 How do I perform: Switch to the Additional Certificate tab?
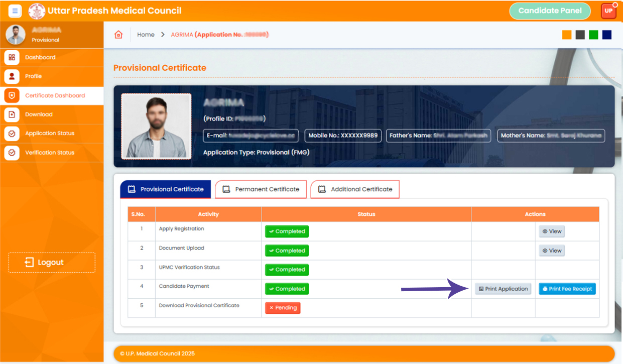[x=355, y=189]
